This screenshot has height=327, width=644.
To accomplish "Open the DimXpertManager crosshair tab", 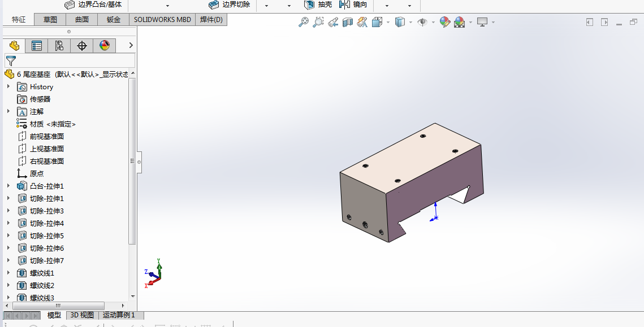I will pyautogui.click(x=82, y=46).
